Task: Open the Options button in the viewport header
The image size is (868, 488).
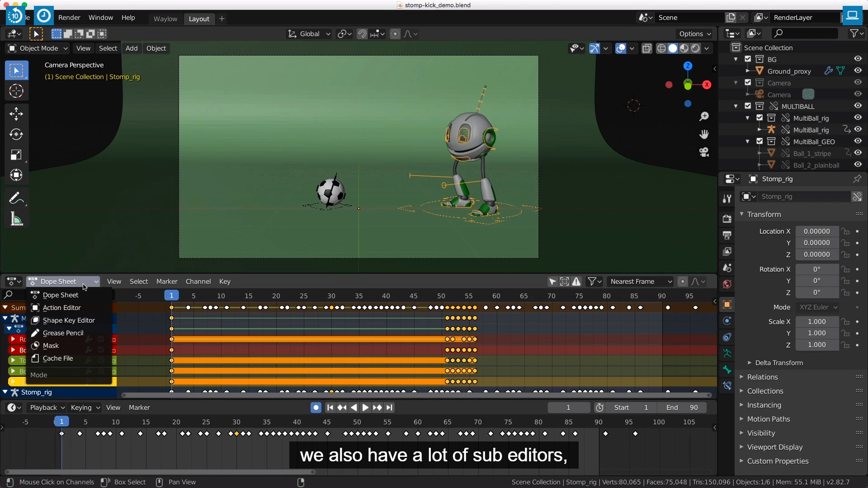Action: 694,34
